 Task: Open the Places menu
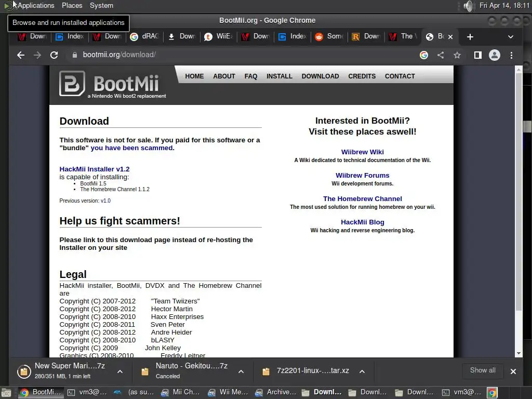[72, 6]
